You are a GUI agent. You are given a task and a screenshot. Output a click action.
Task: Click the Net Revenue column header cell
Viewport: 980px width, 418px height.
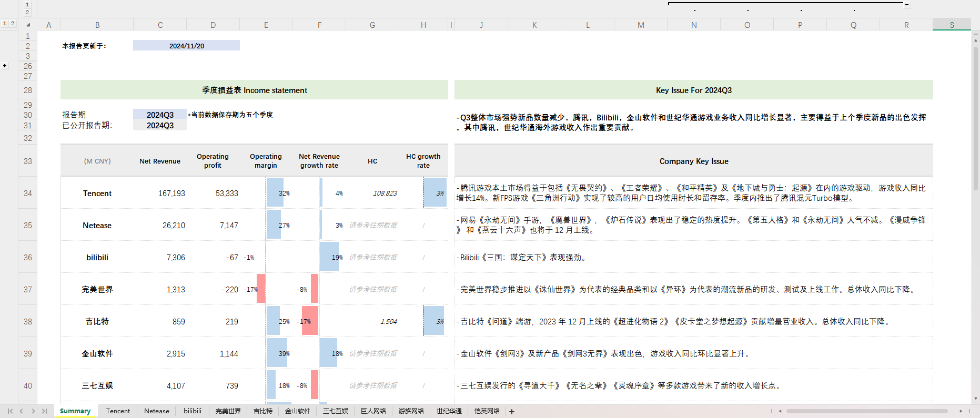(x=160, y=161)
